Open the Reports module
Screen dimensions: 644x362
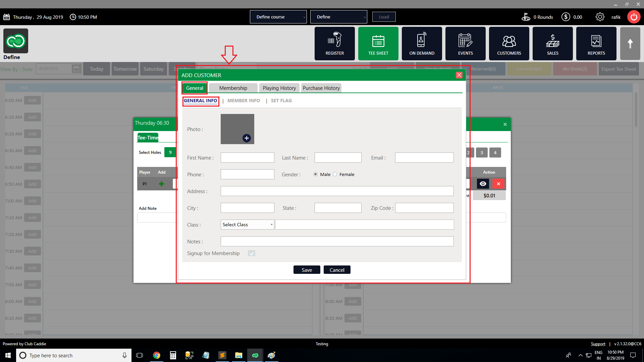pos(596,44)
